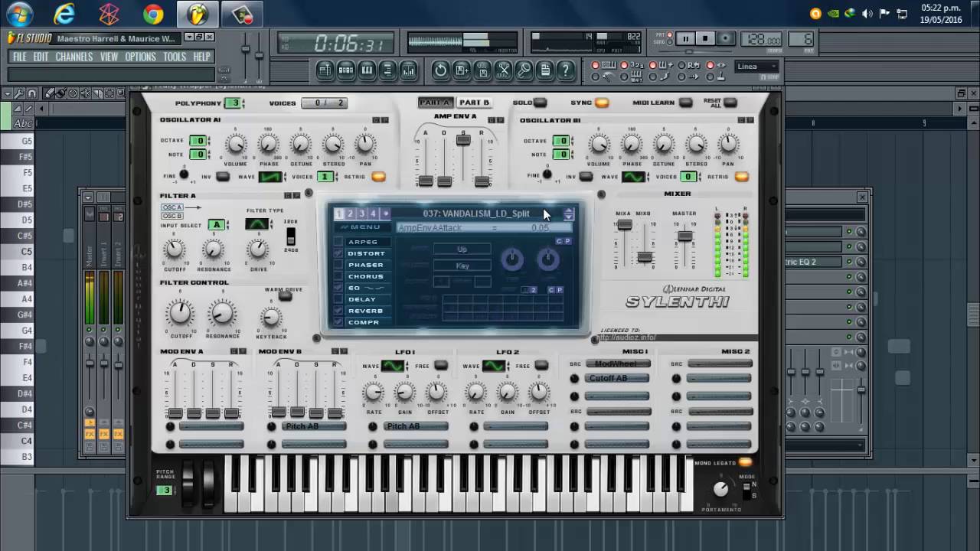
Task: Toggle the MIDI LEARN switch
Action: [x=685, y=103]
